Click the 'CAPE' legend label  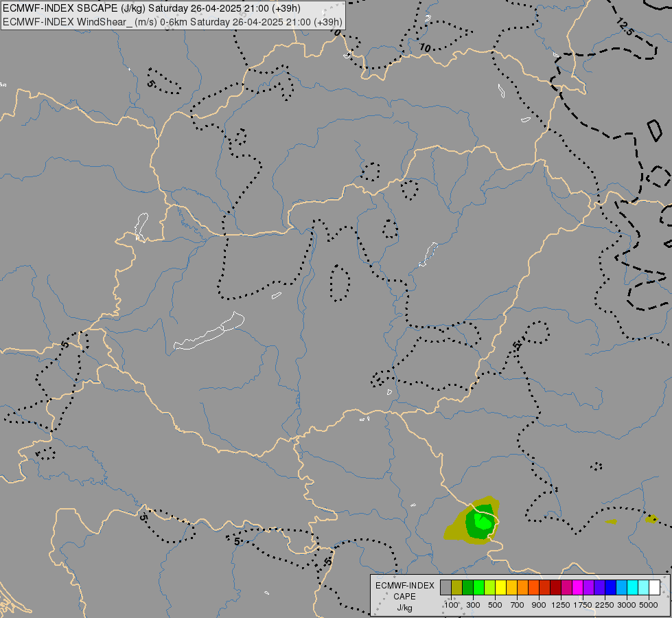[x=404, y=597]
